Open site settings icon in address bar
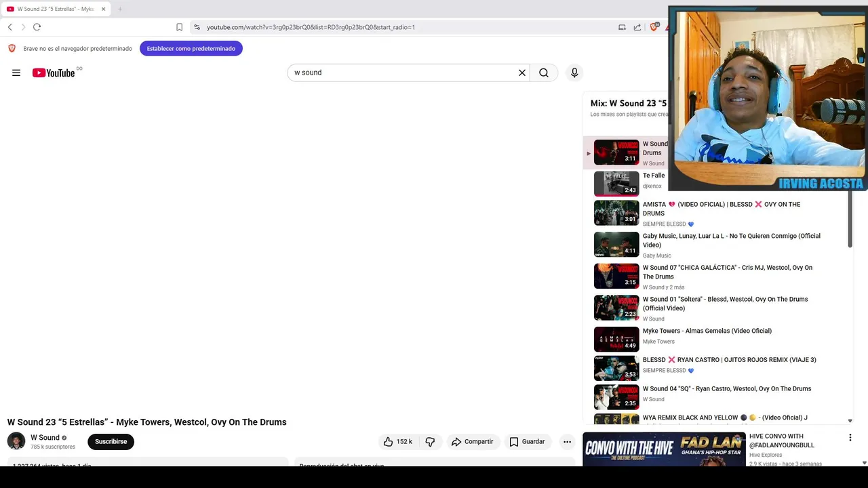The width and height of the screenshot is (868, 488). [197, 27]
